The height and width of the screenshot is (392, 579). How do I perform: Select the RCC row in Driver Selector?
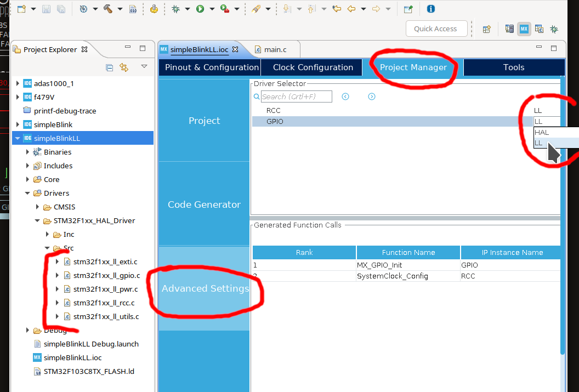pos(406,110)
